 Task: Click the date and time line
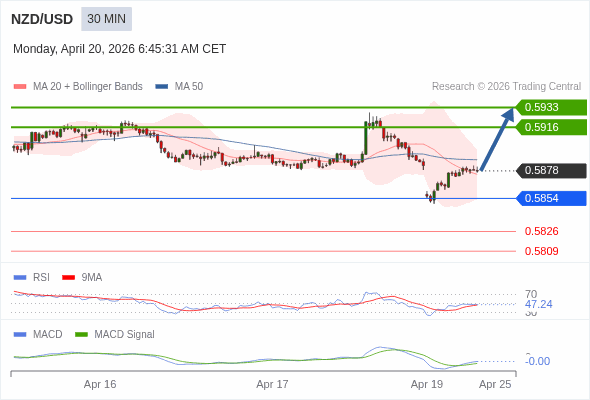[119, 49]
